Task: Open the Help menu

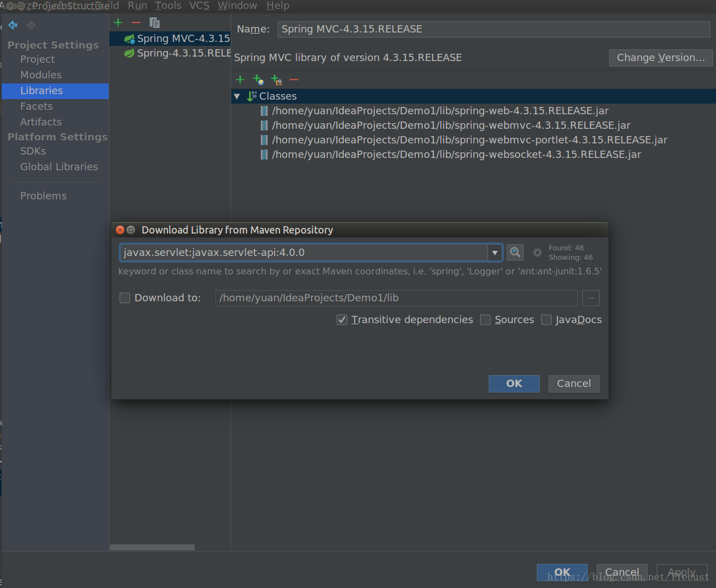Action: [x=278, y=6]
